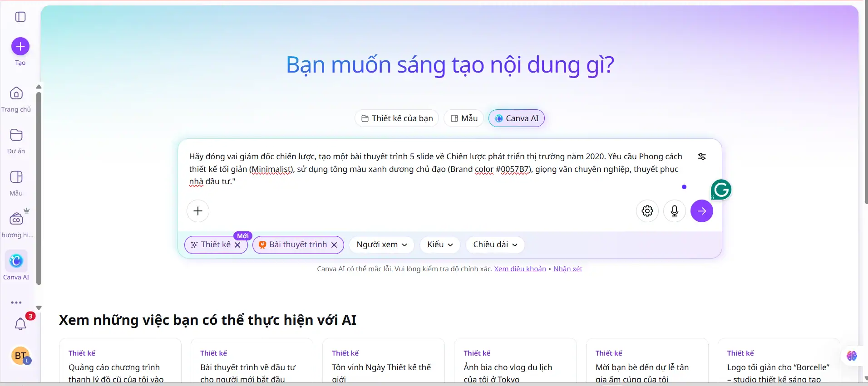Expand the Người xem dropdown
Viewport: 868px width, 386px height.
click(x=382, y=245)
